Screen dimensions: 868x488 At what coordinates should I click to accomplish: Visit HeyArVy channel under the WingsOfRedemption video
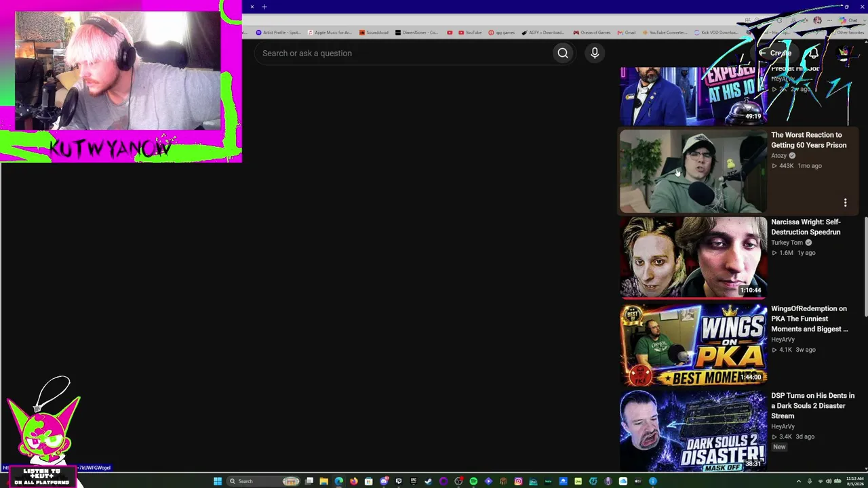click(783, 340)
